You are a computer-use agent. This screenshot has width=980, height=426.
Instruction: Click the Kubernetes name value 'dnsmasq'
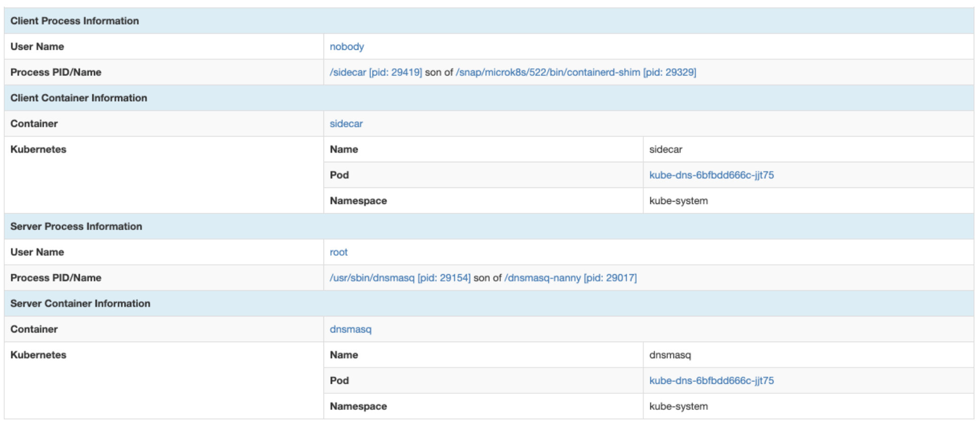670,355
